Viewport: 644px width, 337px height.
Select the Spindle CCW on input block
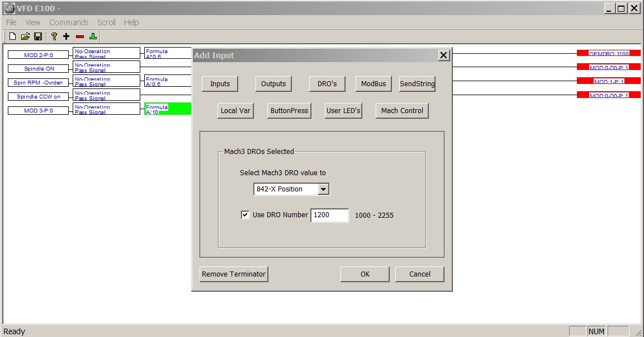[38, 97]
